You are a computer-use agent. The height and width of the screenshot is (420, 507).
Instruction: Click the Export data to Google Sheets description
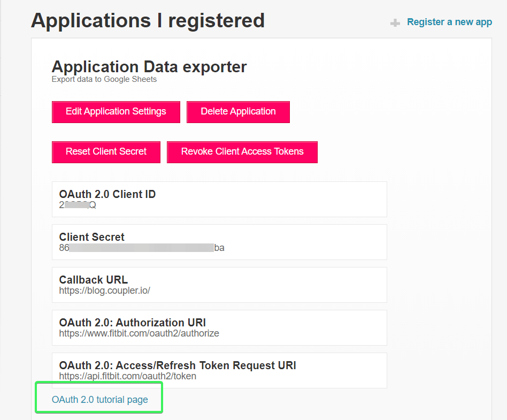click(x=104, y=79)
